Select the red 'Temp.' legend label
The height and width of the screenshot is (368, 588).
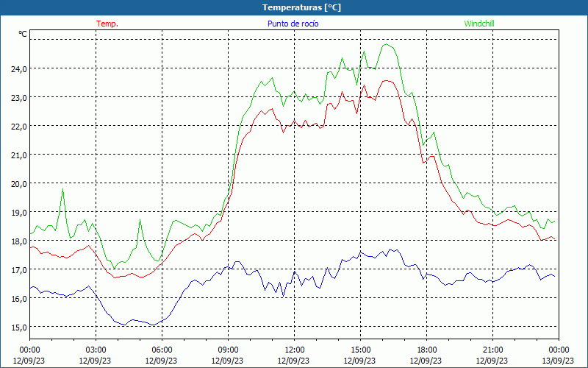pos(107,24)
